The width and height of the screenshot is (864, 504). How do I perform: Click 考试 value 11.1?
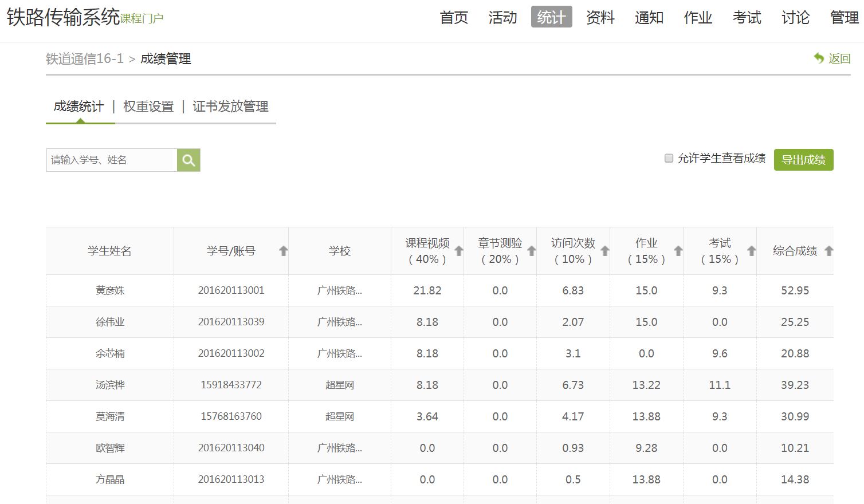720,385
